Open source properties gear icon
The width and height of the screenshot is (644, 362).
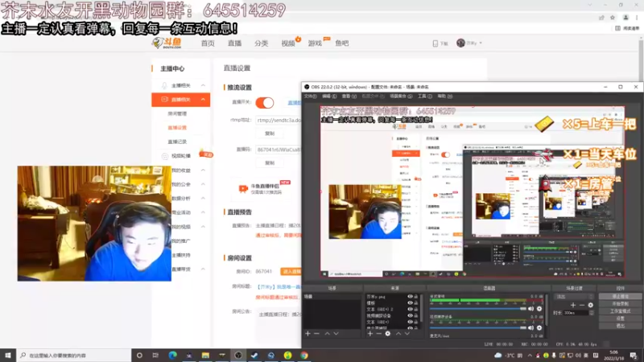pyautogui.click(x=388, y=334)
